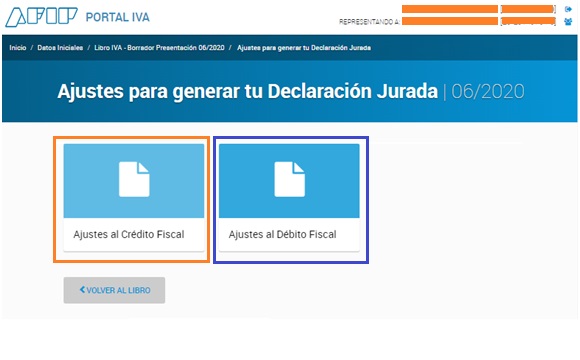Click the REPRESENTANDO A label

[369, 22]
